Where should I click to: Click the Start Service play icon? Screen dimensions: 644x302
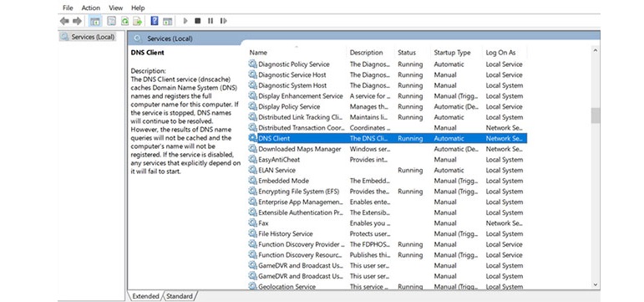(x=185, y=21)
